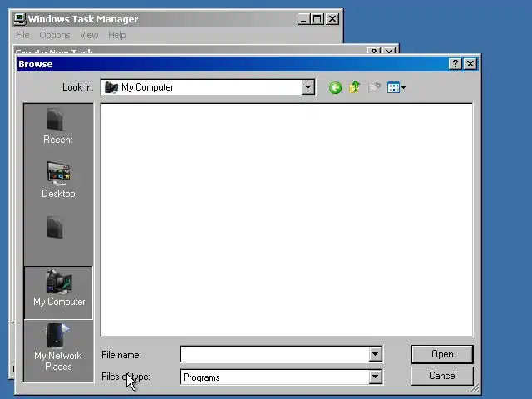Go back to last folder visited
This screenshot has width=532, height=399.
pos(335,88)
